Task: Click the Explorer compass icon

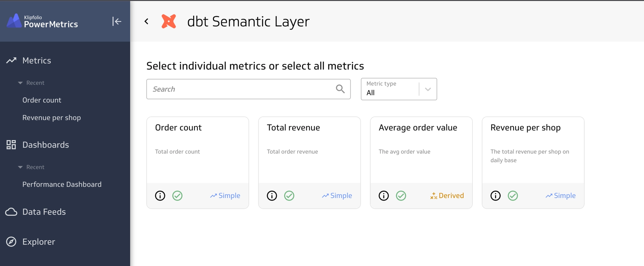Action: pyautogui.click(x=11, y=242)
